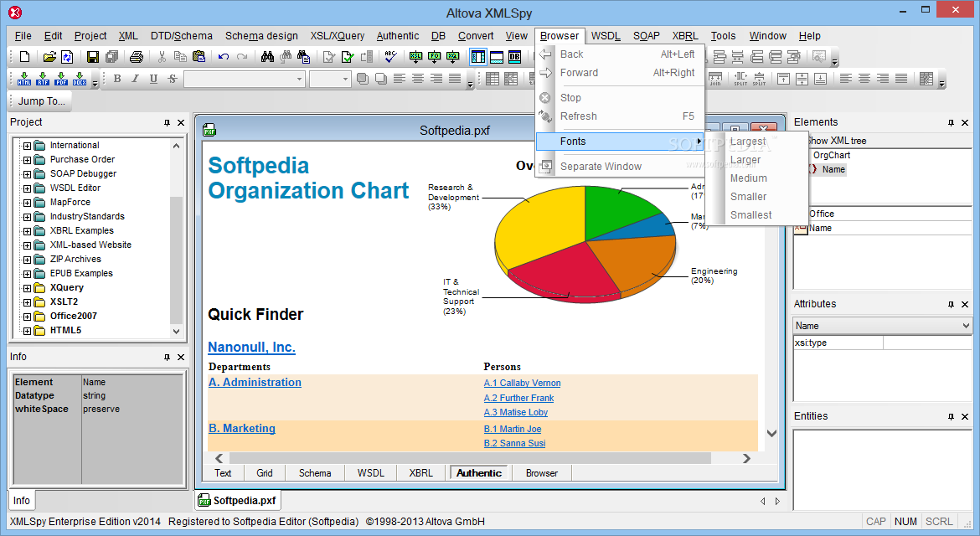Toggle the Attributes panel pin
The width and height of the screenshot is (980, 536).
[x=951, y=304]
